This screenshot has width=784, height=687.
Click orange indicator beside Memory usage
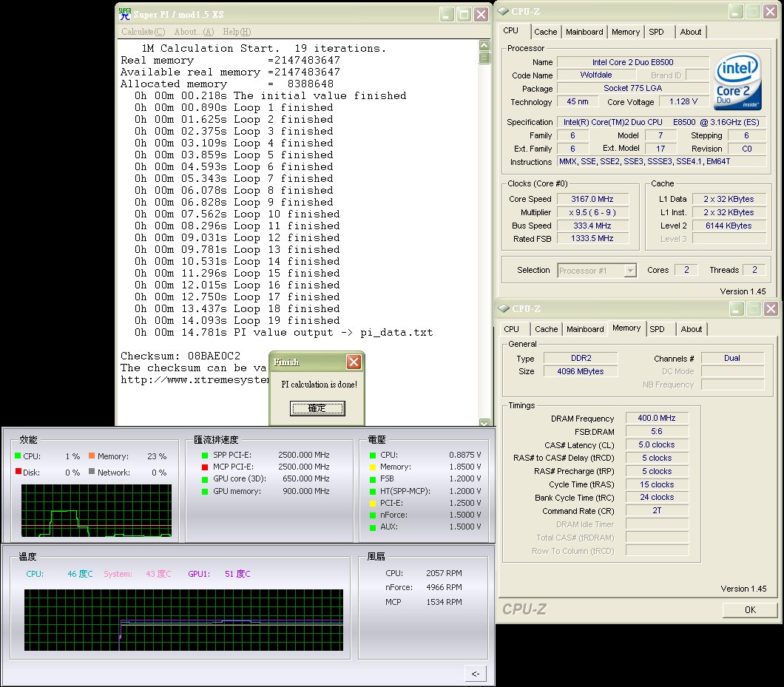coord(92,456)
